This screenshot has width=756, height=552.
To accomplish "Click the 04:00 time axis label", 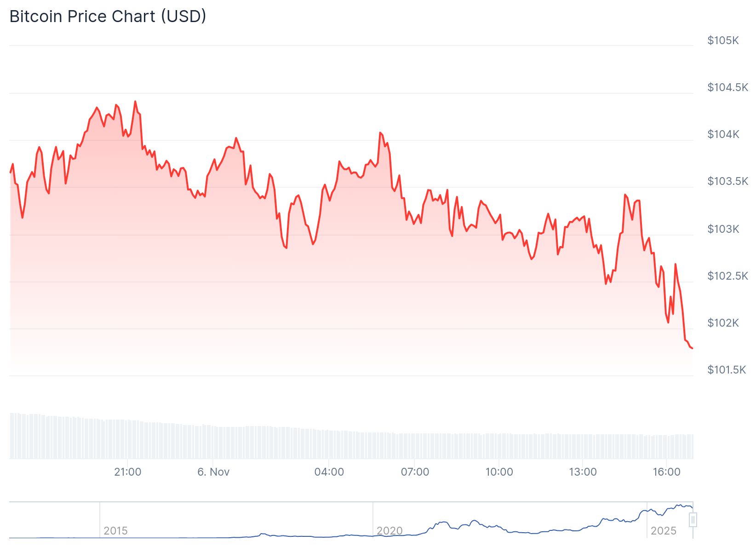I will [x=329, y=472].
